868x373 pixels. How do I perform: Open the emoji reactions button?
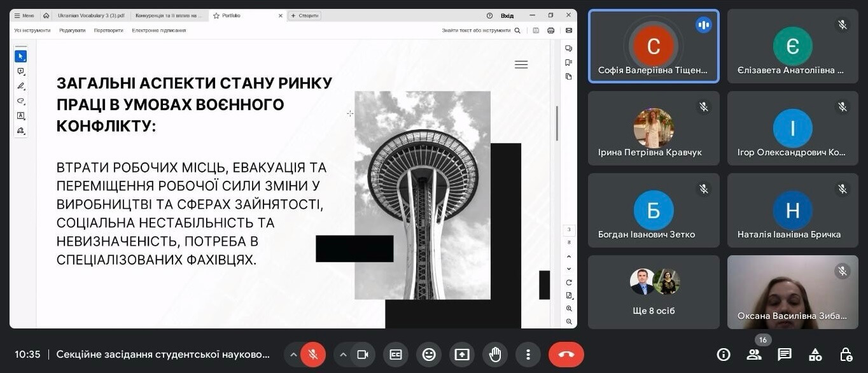[x=429, y=355]
